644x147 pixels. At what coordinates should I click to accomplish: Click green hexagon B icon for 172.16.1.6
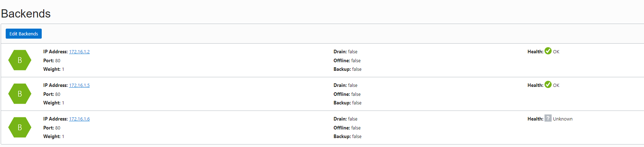pyautogui.click(x=20, y=127)
